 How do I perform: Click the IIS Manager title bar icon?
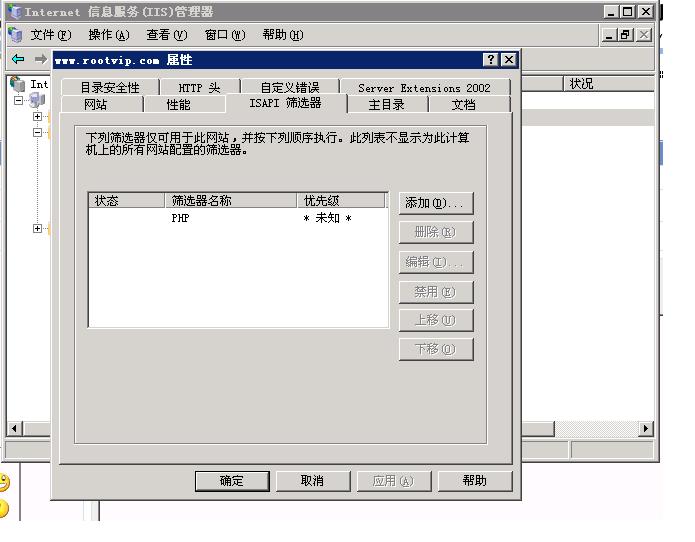coord(14,12)
